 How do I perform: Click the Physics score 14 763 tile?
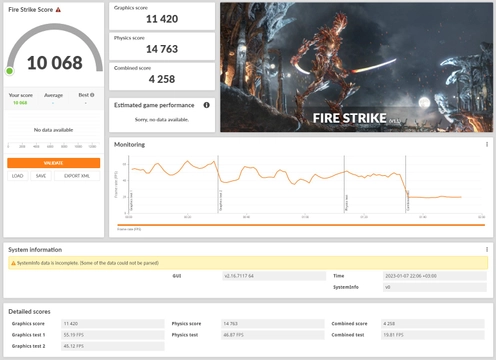click(162, 46)
